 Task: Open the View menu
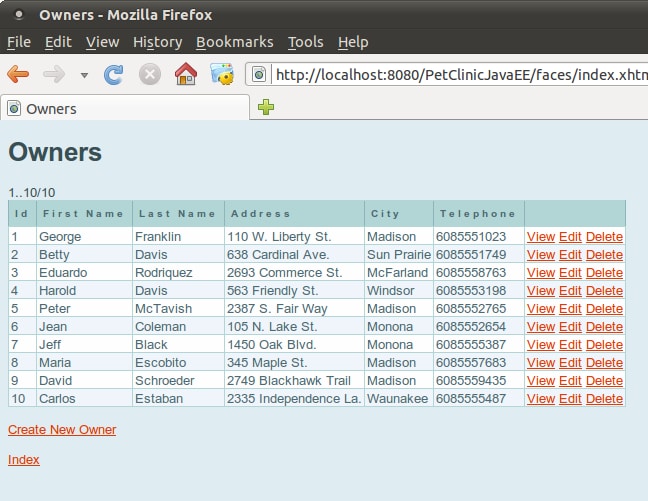(102, 42)
